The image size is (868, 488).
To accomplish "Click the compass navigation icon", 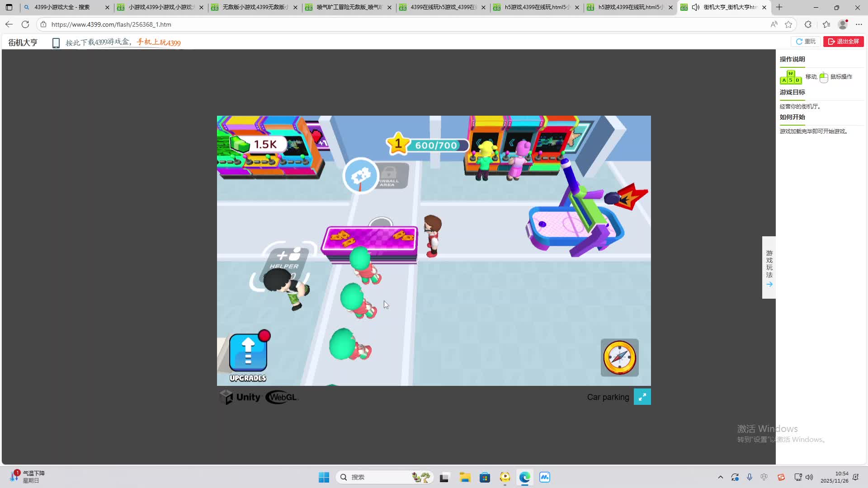I will [x=619, y=357].
